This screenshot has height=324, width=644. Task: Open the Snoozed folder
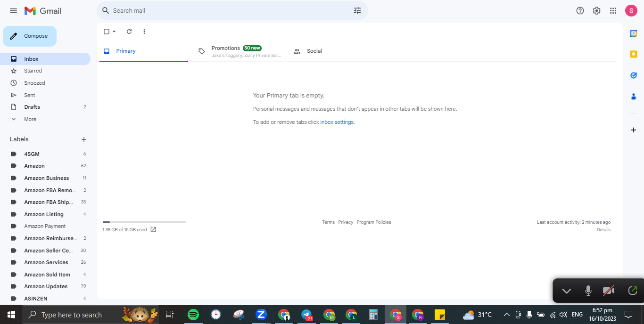point(45,83)
